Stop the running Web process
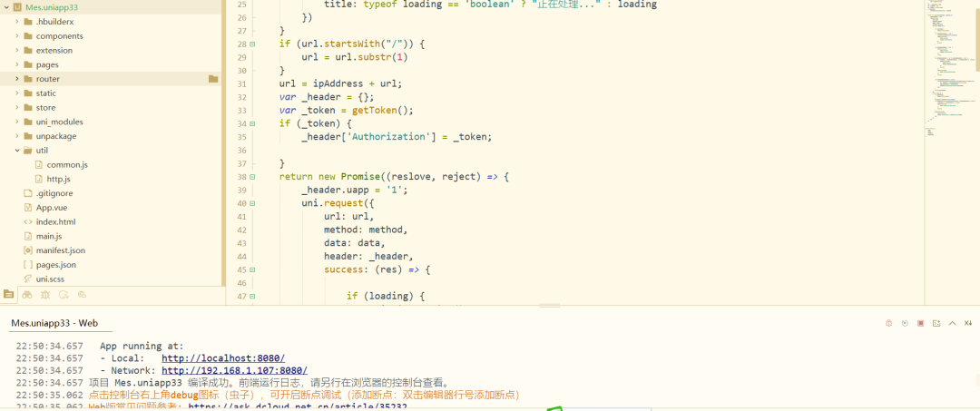Viewport: 980px width, 411px height. click(x=920, y=323)
